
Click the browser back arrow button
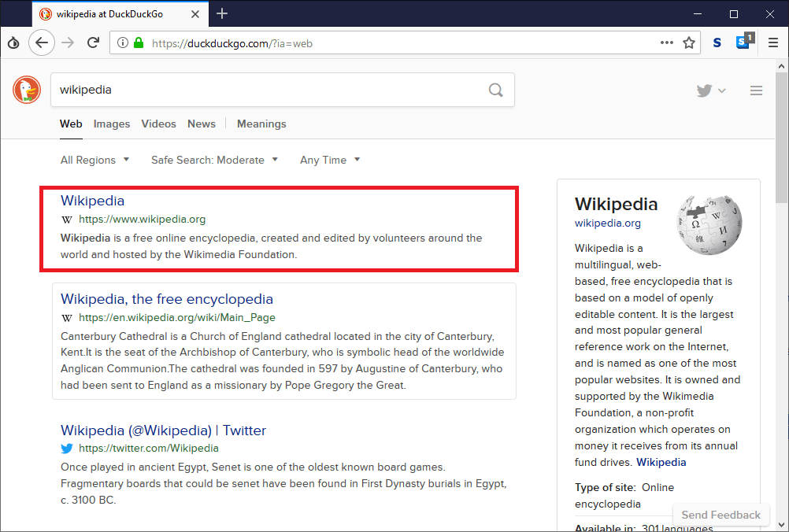coord(41,43)
